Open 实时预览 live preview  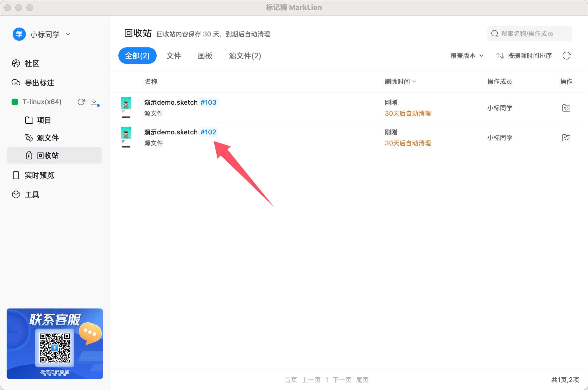(39, 175)
